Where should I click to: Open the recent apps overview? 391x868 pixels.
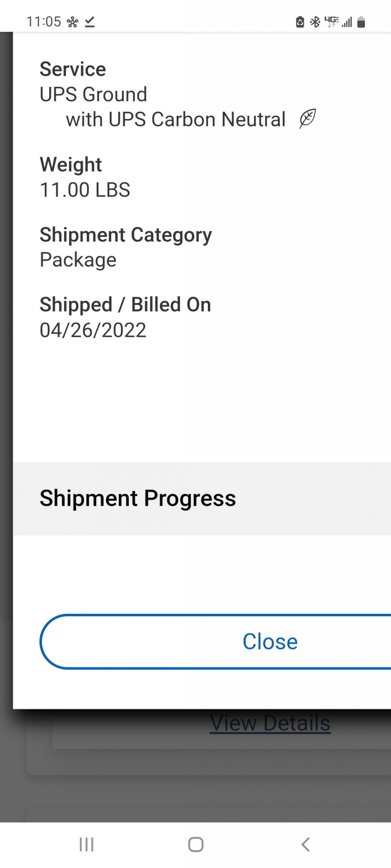coord(87,844)
